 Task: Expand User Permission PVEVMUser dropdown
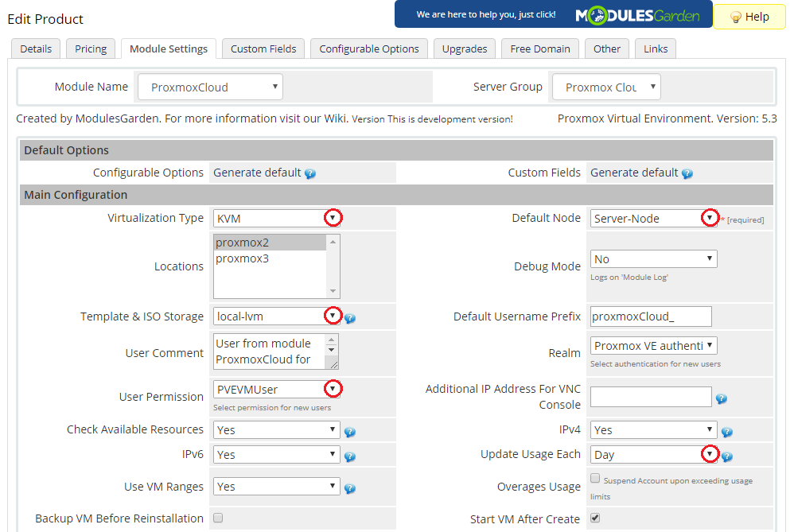pos(277,389)
